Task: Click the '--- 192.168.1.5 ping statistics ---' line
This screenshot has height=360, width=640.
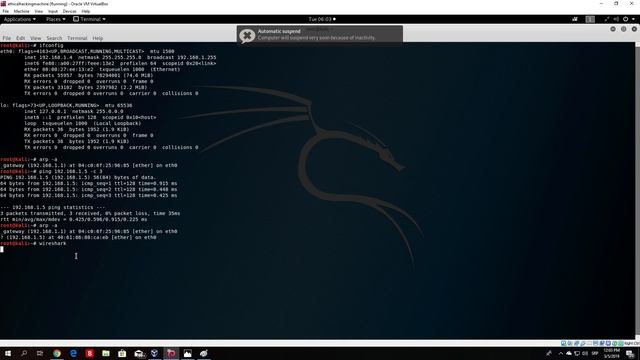Action: point(53,207)
